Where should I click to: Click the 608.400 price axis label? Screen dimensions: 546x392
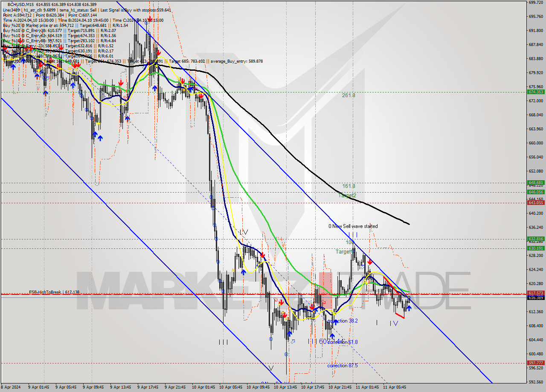[x=536, y=326]
